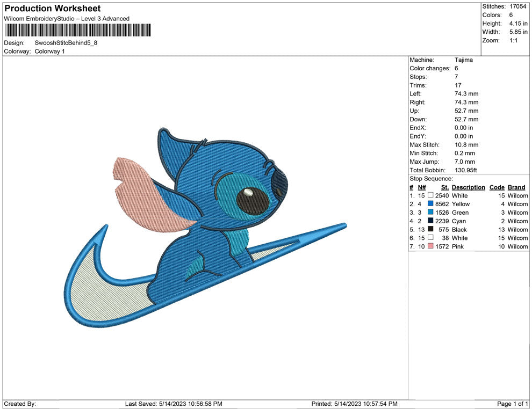This screenshot has height=409, width=532.
Task: Click stitch count '38' in row 6
Action: click(445, 238)
